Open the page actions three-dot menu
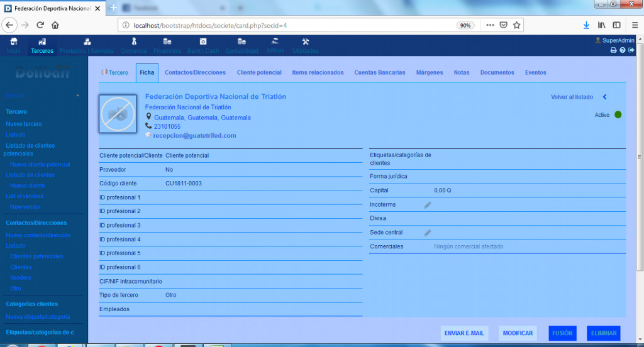Viewport: 644px width, 347px height. (x=490, y=25)
